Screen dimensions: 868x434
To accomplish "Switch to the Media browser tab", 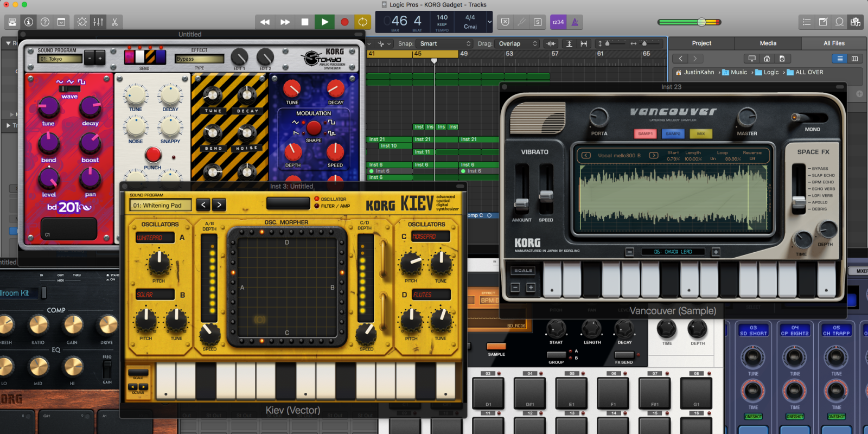I will pos(768,43).
